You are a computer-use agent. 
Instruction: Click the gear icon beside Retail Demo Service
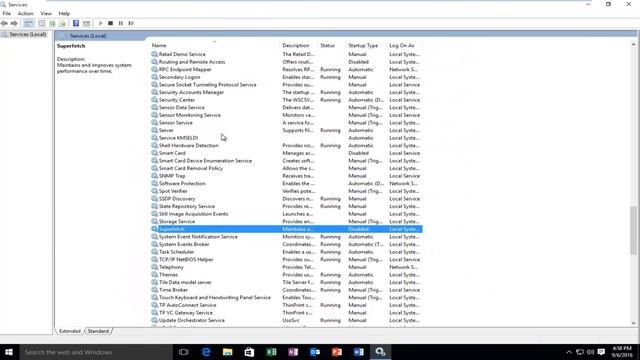pyautogui.click(x=154, y=54)
